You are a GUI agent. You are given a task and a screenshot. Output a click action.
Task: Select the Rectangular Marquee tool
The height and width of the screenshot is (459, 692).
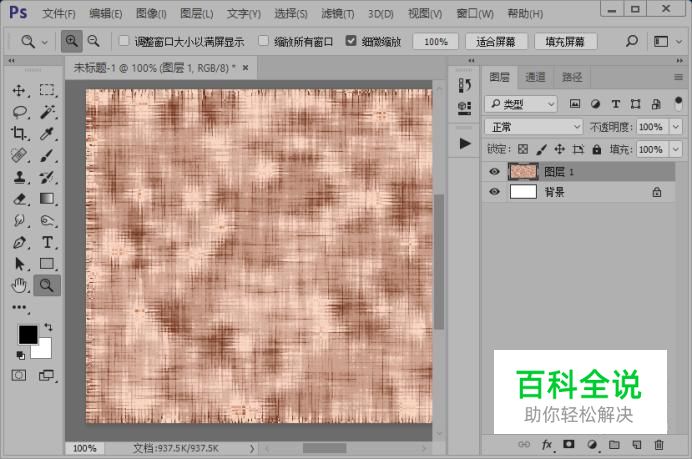(47, 90)
